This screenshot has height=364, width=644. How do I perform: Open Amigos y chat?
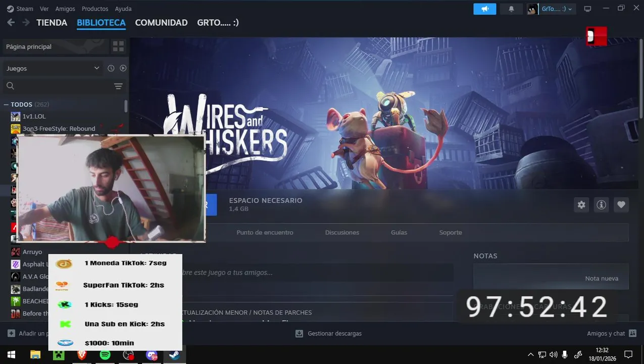pos(611,334)
